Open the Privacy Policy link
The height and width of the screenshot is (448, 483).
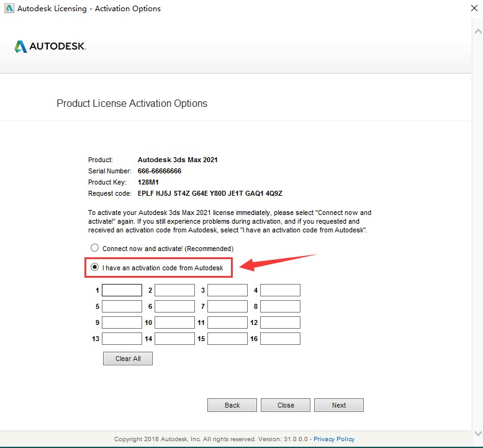(x=334, y=439)
